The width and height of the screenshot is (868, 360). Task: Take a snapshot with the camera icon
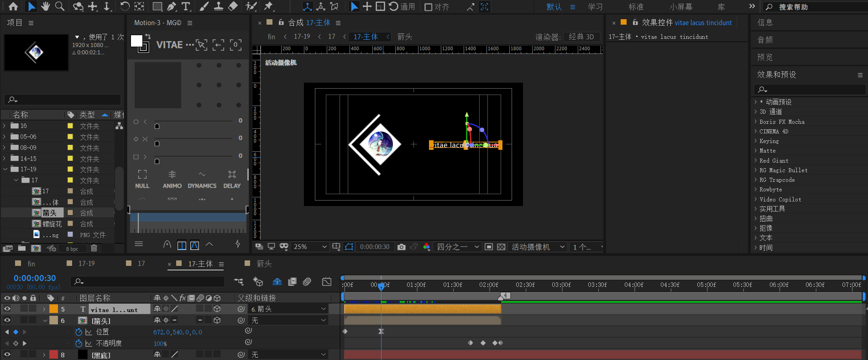coord(401,247)
